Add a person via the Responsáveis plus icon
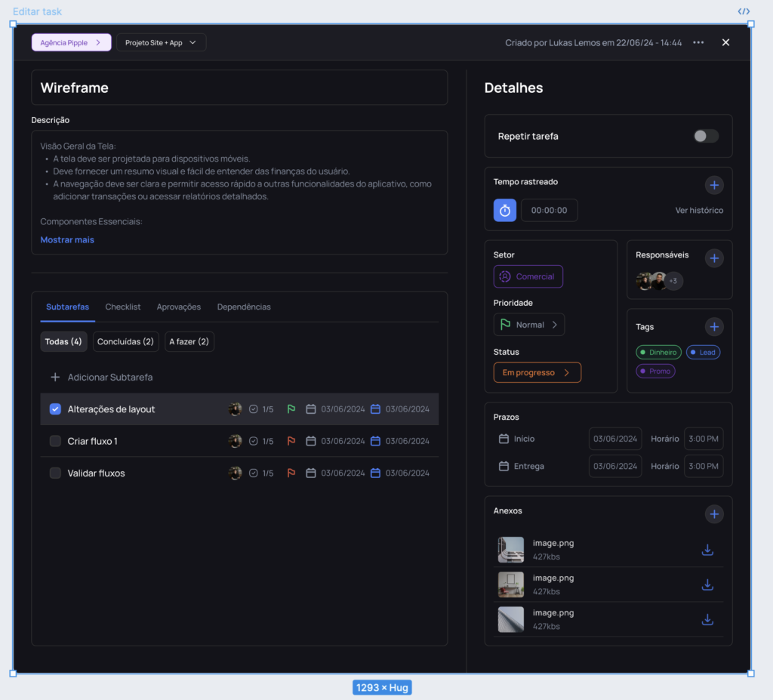This screenshot has height=700, width=773. pos(714,257)
